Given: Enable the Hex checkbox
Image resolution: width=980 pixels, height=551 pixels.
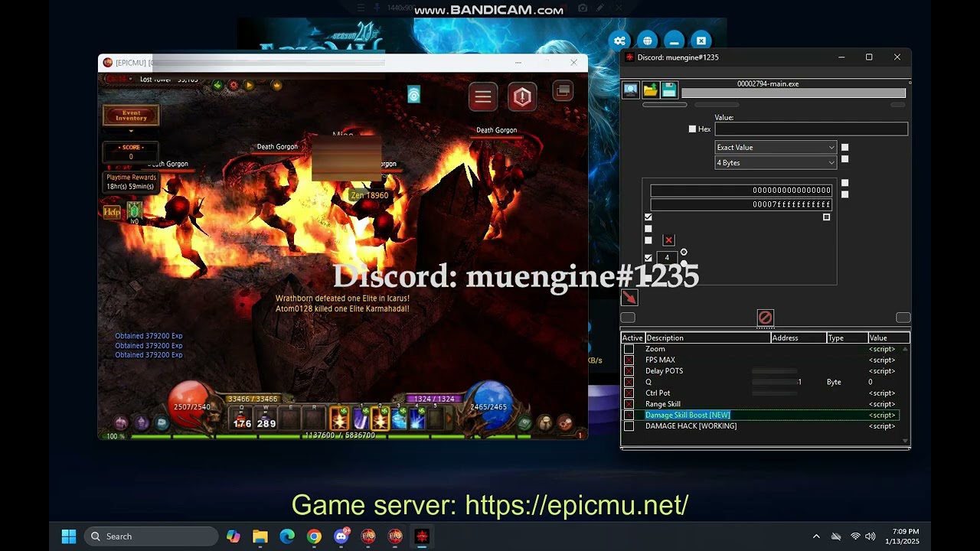Looking at the screenshot, I should [x=692, y=129].
